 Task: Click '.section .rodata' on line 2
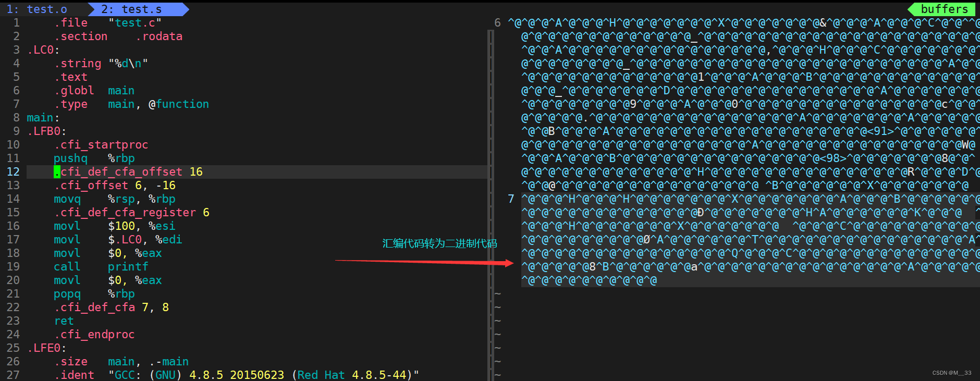tap(118, 36)
